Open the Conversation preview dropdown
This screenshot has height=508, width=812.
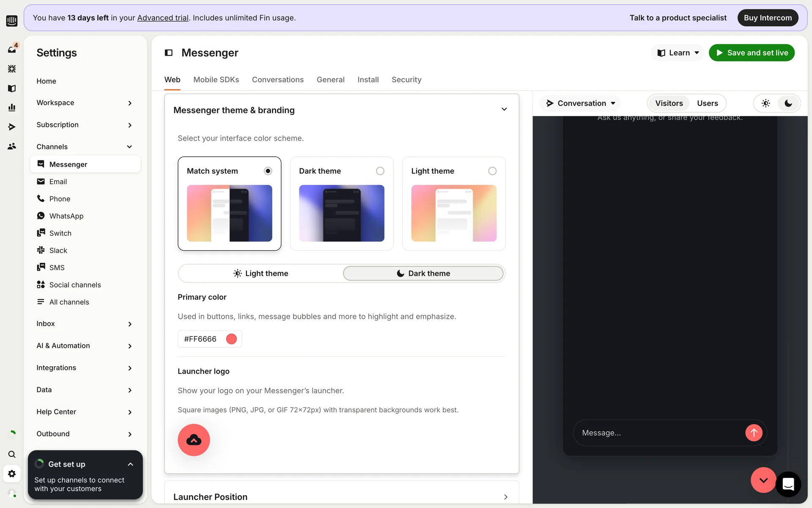point(581,103)
